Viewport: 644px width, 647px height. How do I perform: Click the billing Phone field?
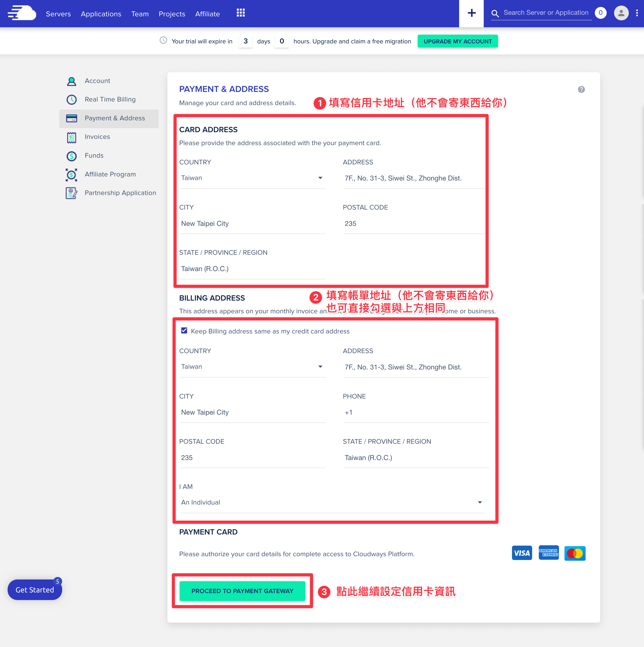pos(416,413)
